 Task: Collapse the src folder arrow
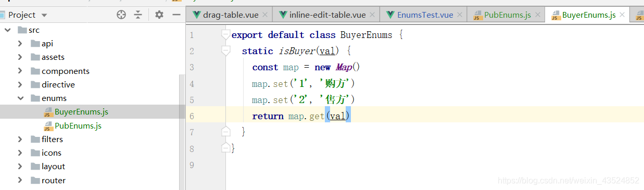pos(7,30)
